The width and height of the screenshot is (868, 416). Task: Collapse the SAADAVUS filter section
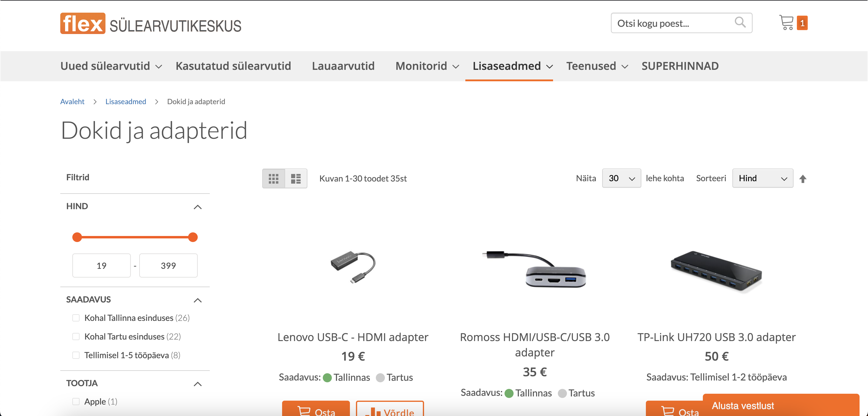point(198,300)
